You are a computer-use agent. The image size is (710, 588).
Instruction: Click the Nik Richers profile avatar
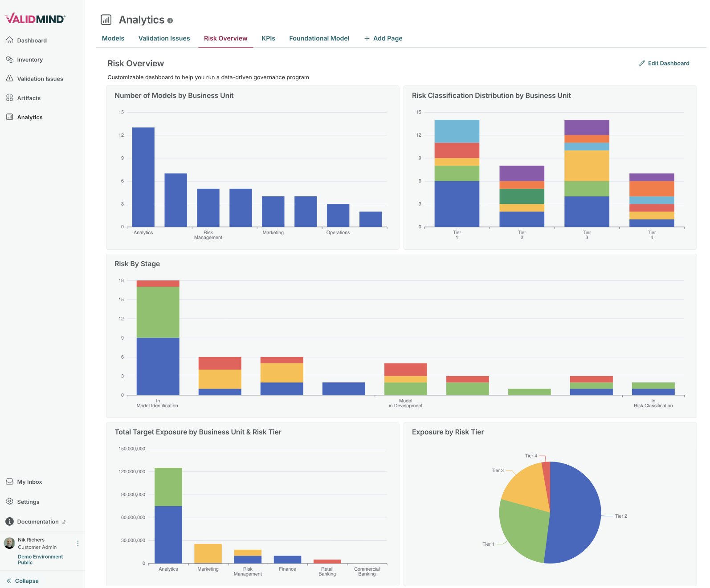(x=9, y=543)
